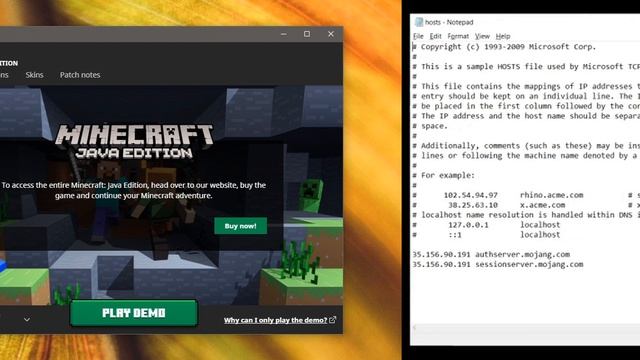Open the File menu in Notepad
This screenshot has height=360, width=640.
tap(418, 36)
